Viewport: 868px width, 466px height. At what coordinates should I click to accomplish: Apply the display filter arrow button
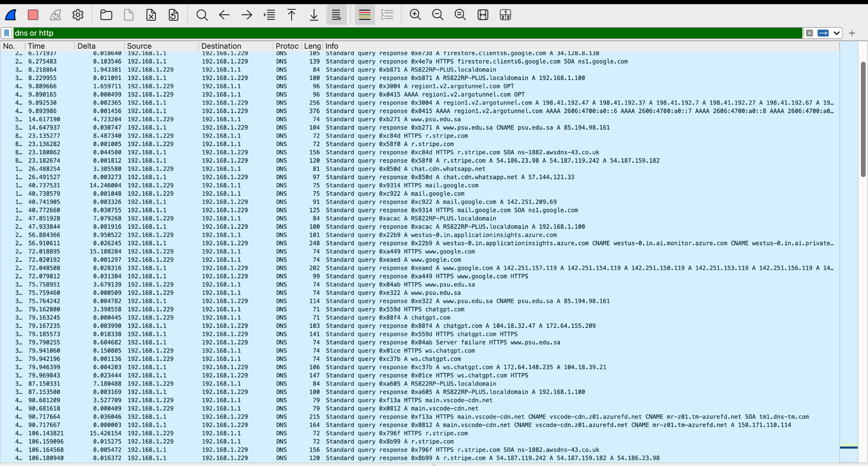823,33
